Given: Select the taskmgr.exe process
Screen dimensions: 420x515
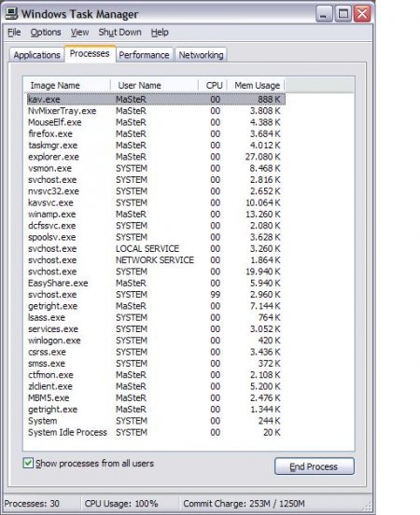Looking at the screenshot, I should coord(156,146).
